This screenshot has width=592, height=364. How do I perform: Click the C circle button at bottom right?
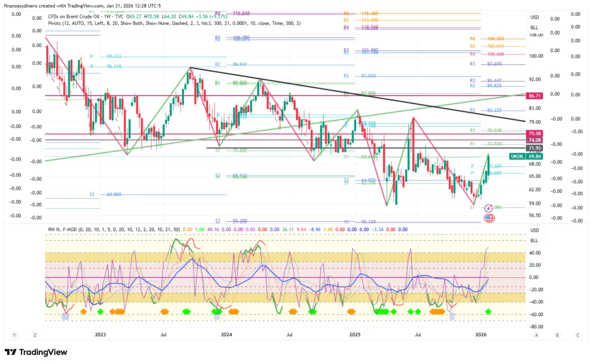click(x=577, y=335)
